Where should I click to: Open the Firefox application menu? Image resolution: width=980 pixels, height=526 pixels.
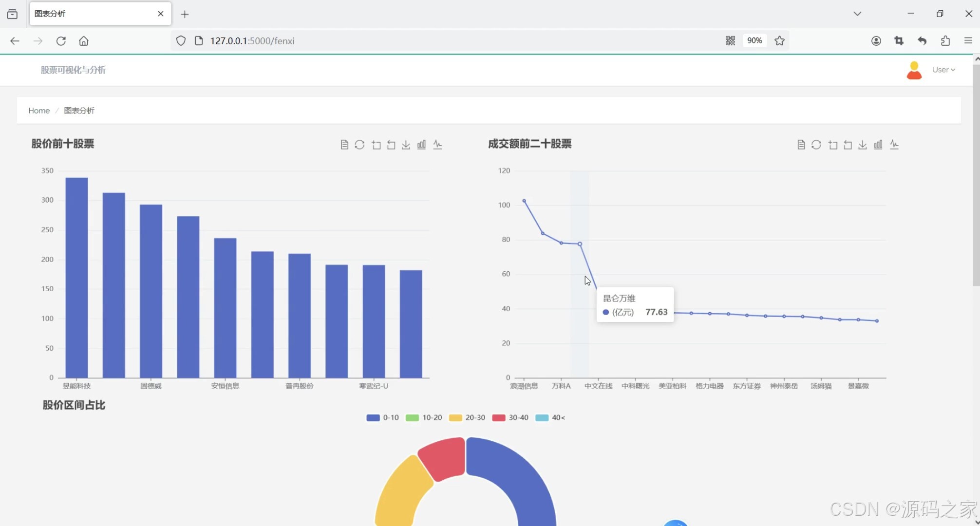(x=968, y=41)
